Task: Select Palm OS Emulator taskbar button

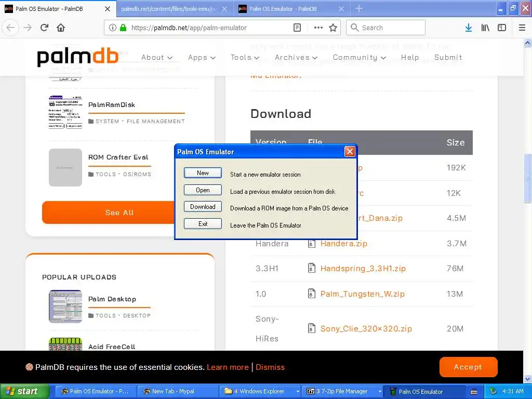Action: 424,391
